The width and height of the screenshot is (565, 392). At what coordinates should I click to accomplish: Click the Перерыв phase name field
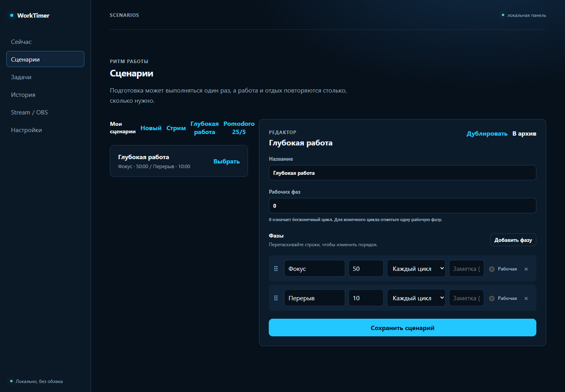pos(315,298)
